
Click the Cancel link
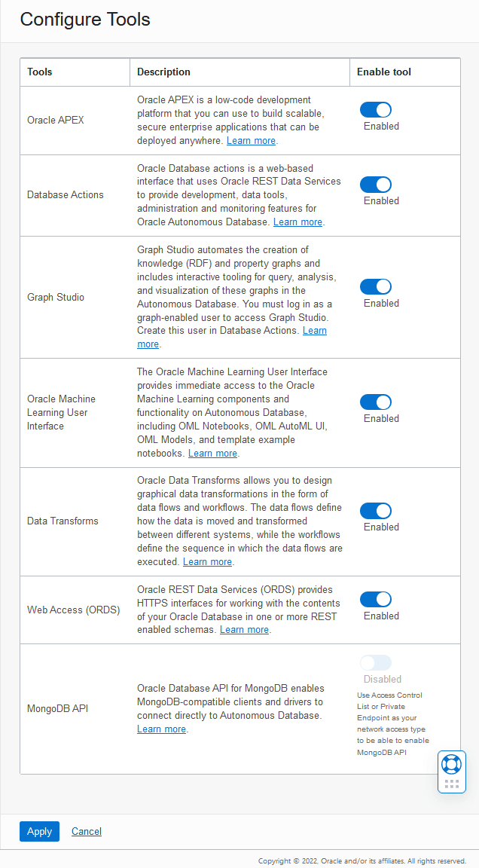[86, 831]
